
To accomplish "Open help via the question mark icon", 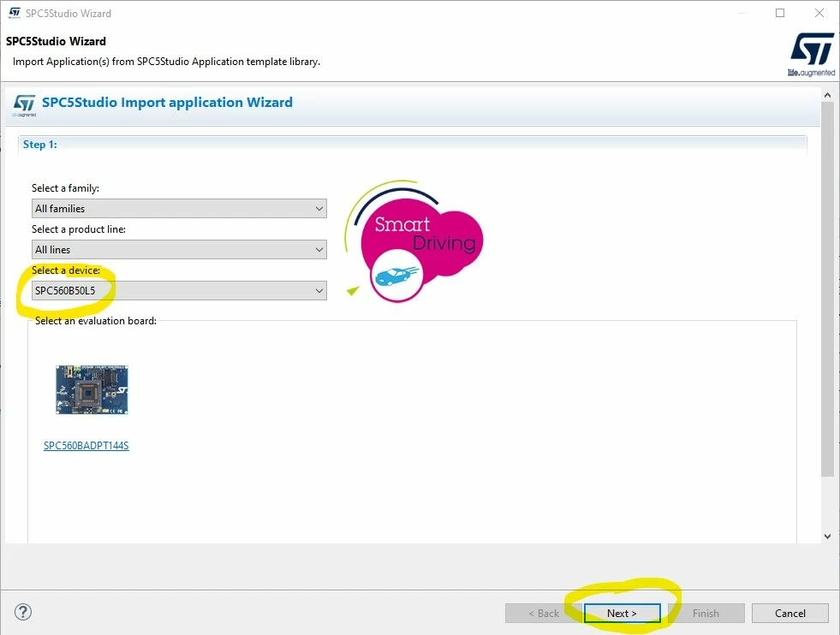I will 23,612.
